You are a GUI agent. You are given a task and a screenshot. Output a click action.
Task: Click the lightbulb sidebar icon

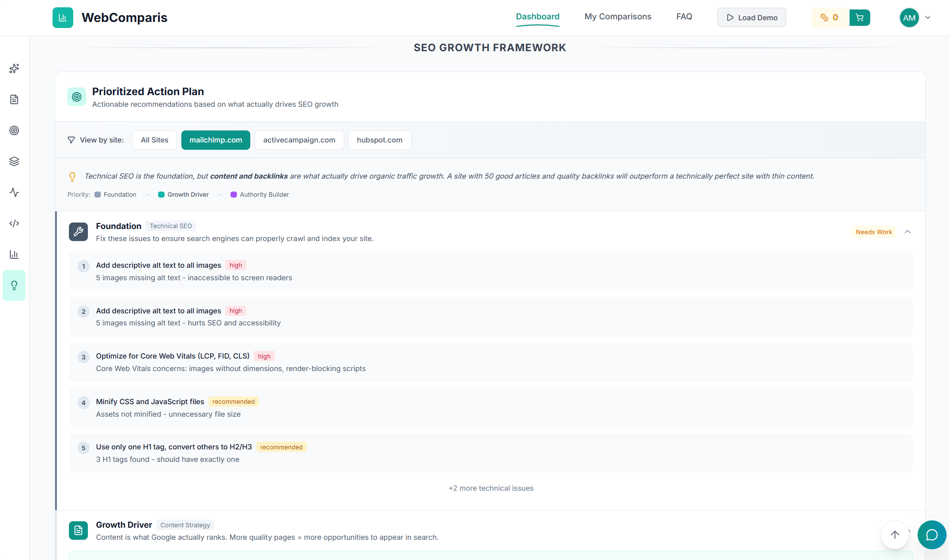click(x=14, y=285)
